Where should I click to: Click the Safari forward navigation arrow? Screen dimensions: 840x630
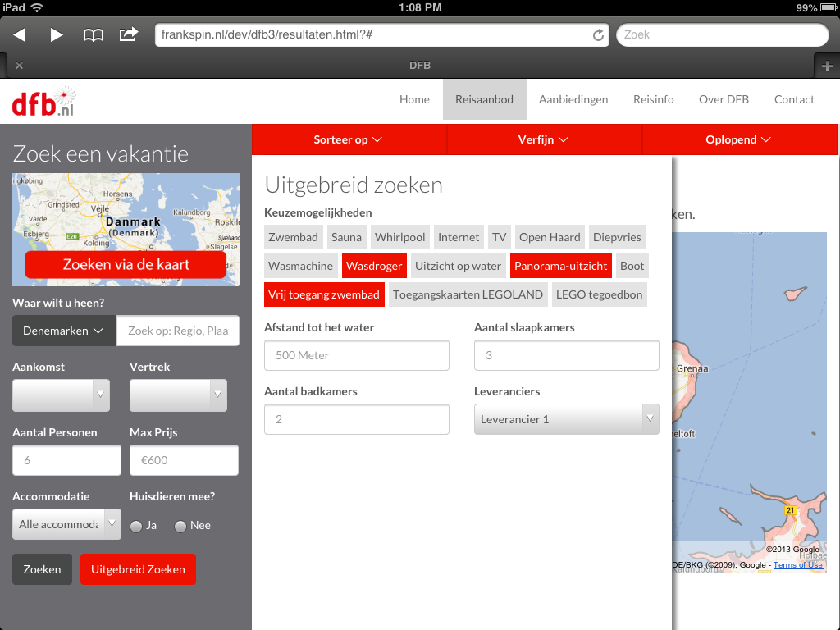(x=54, y=34)
